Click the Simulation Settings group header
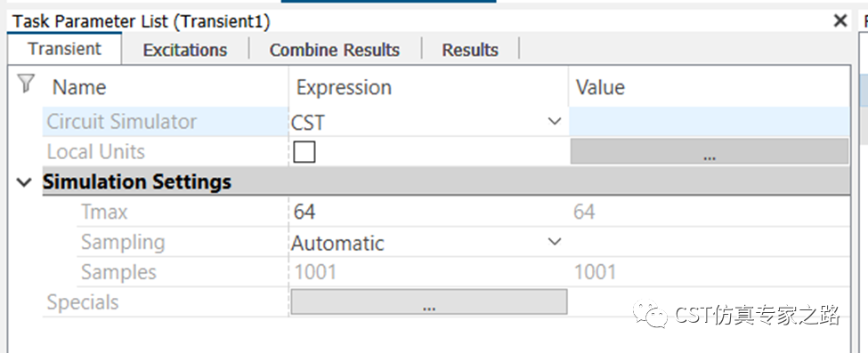 pos(446,181)
